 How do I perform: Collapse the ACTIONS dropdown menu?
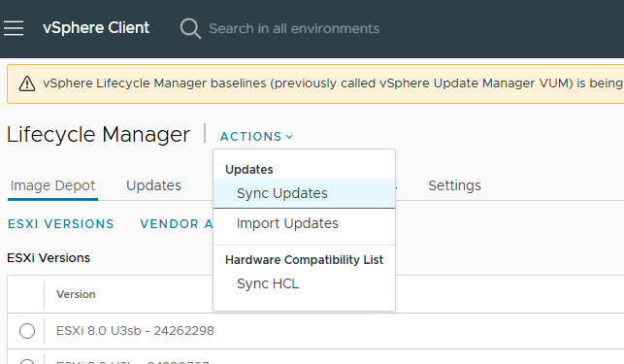point(256,137)
